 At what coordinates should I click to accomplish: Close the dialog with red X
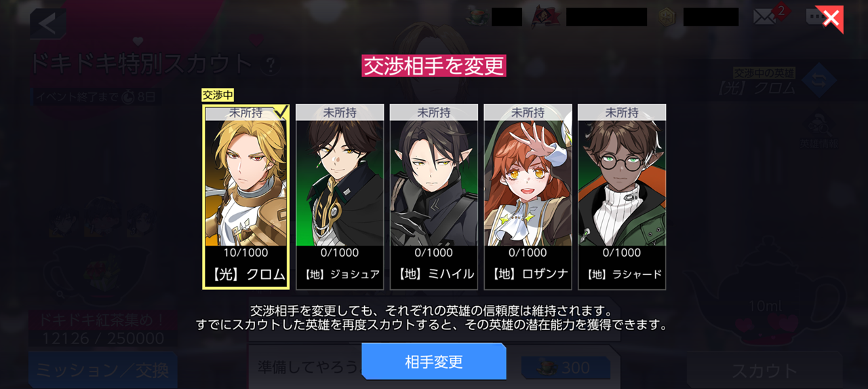[829, 18]
